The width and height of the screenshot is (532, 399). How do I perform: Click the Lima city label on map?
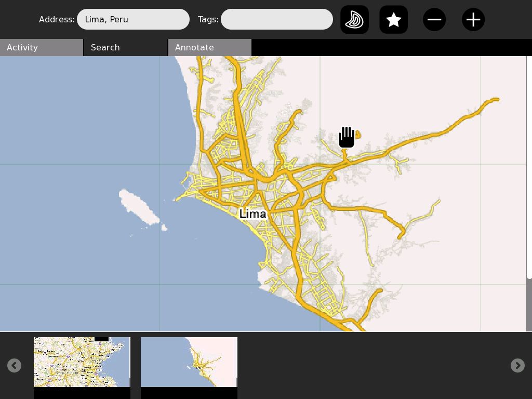click(x=253, y=214)
